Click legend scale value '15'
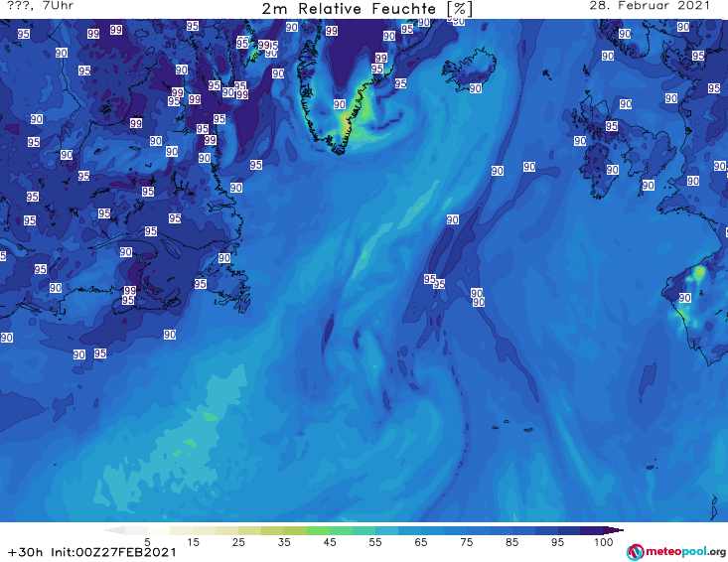Screen dimensions: 728x562 pyautogui.click(x=193, y=542)
